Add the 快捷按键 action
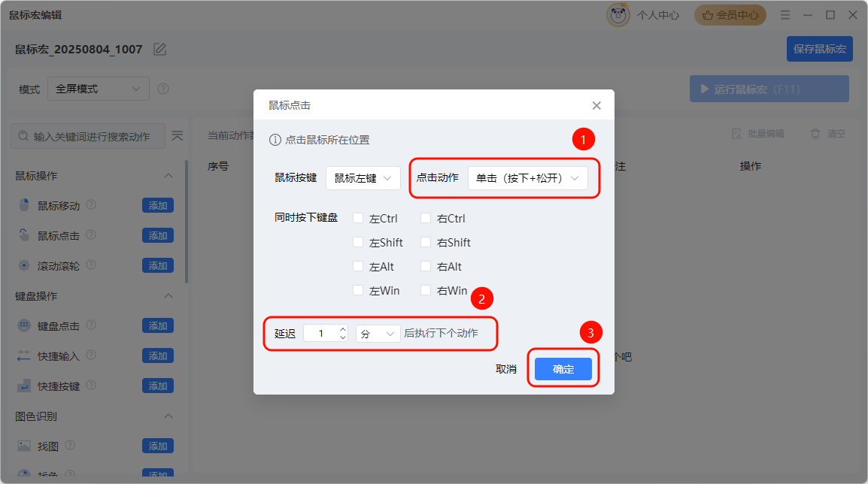 point(158,386)
